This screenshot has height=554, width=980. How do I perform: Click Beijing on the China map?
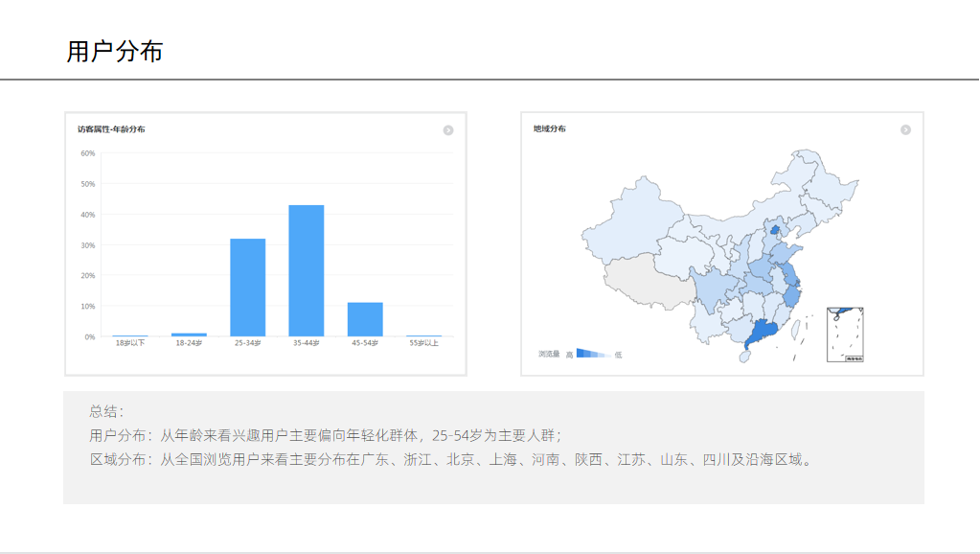[777, 230]
